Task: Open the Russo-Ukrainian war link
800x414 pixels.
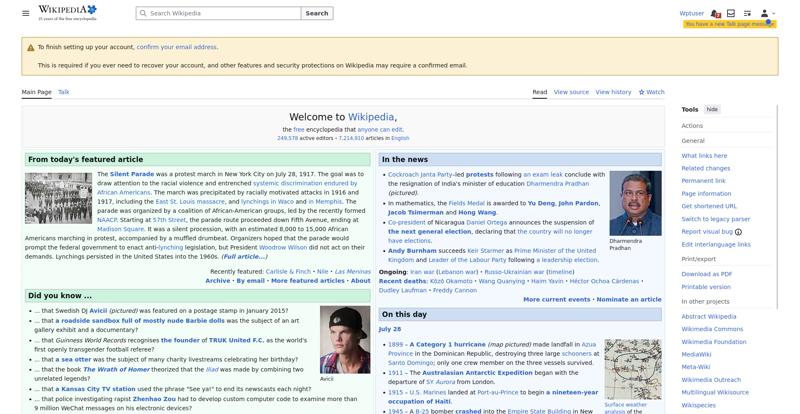Action: pos(514,272)
